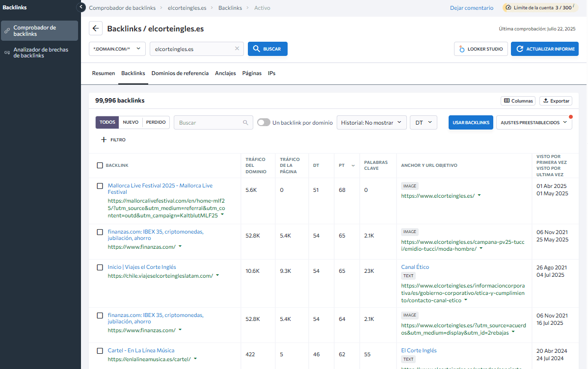Click the elcorteingles.es breadcrumb
Screen dimensions: 588x369
[187, 8]
